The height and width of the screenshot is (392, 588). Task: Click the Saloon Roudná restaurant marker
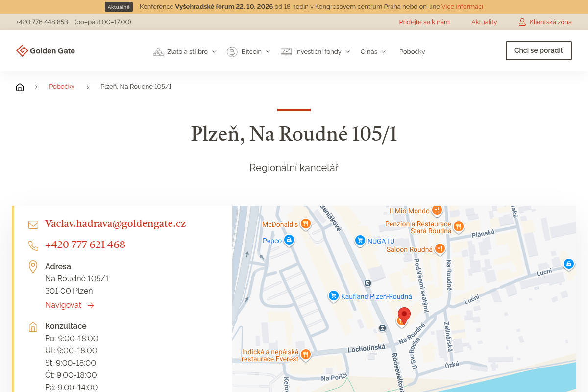tap(440, 249)
